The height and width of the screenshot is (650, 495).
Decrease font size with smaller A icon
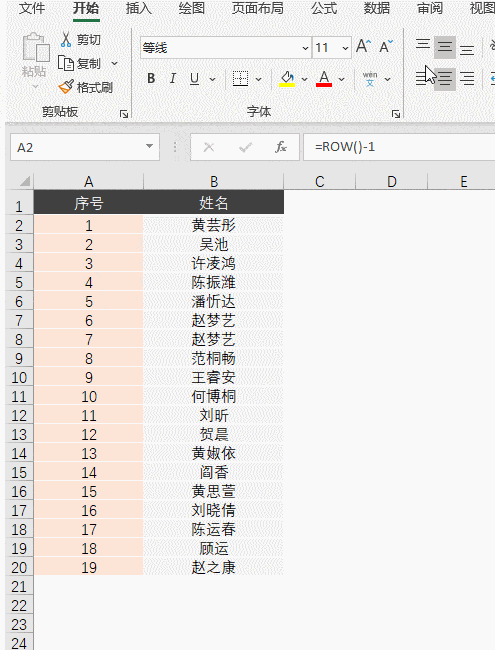(x=386, y=46)
